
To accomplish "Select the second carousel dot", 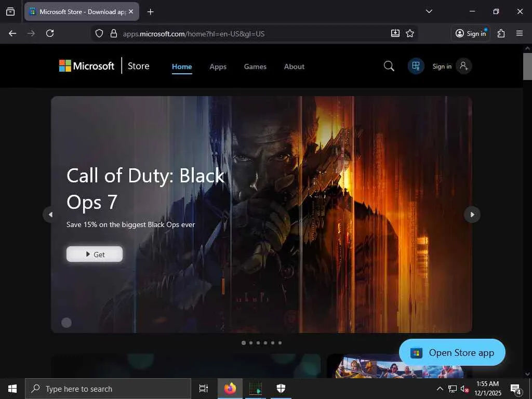I will [x=251, y=343].
